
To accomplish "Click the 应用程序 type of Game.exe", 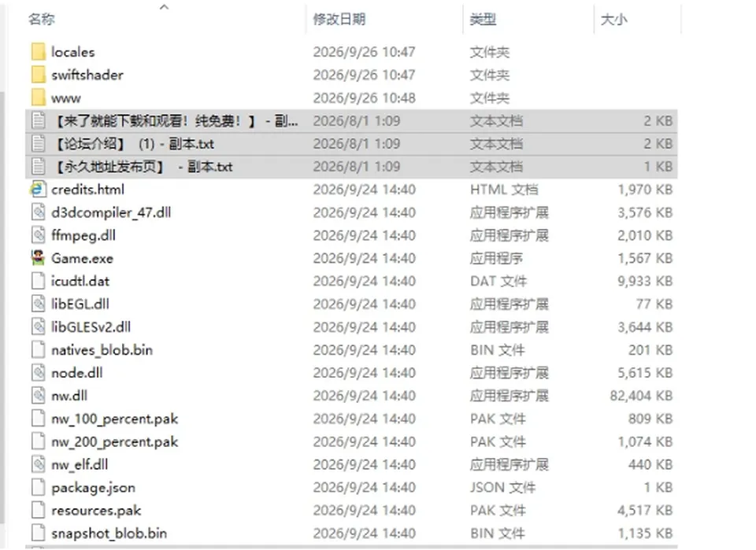I will (496, 259).
